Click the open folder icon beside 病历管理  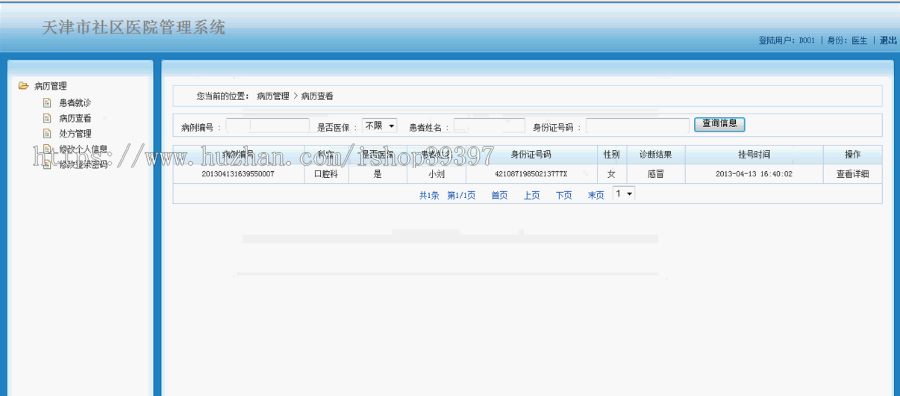[23, 86]
